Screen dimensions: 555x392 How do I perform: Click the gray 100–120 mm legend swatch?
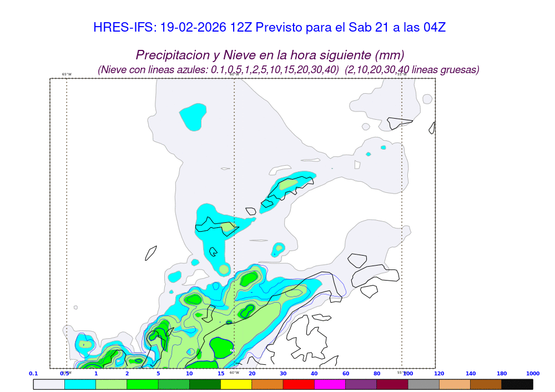tap(423, 384)
